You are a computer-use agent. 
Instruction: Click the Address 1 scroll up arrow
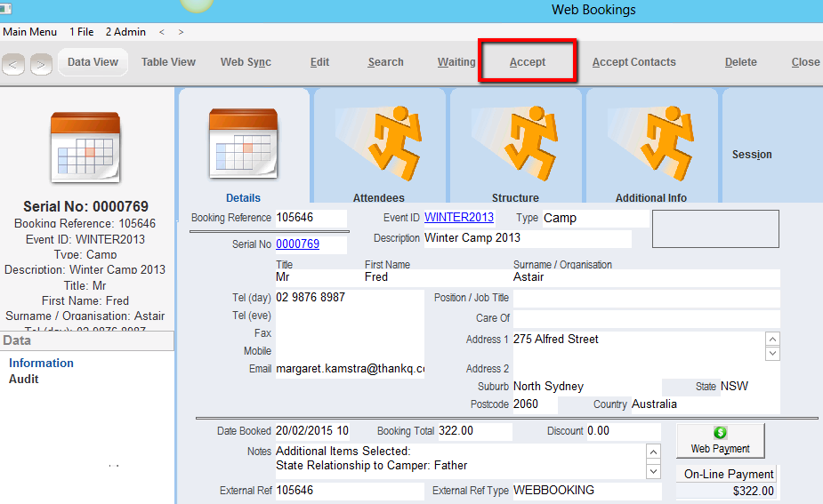772,339
